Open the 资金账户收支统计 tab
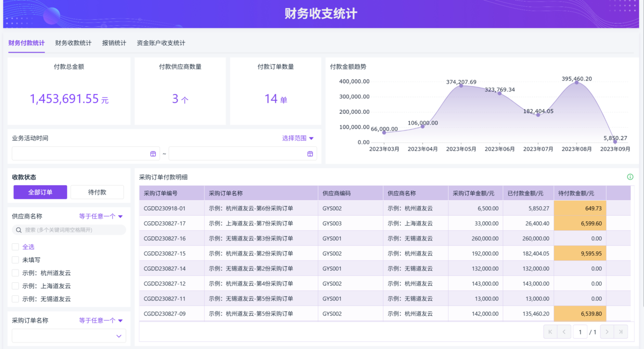This screenshot has height=349, width=644. click(x=161, y=43)
